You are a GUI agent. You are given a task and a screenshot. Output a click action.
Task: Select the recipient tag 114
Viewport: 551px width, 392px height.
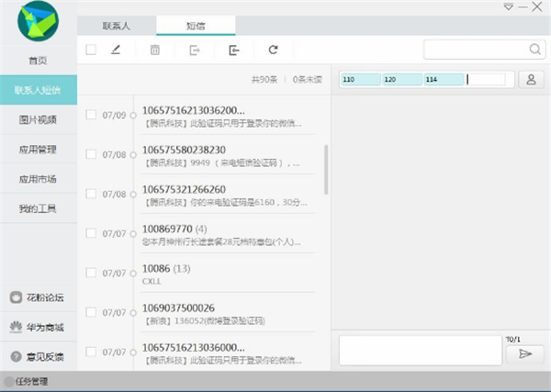click(444, 79)
